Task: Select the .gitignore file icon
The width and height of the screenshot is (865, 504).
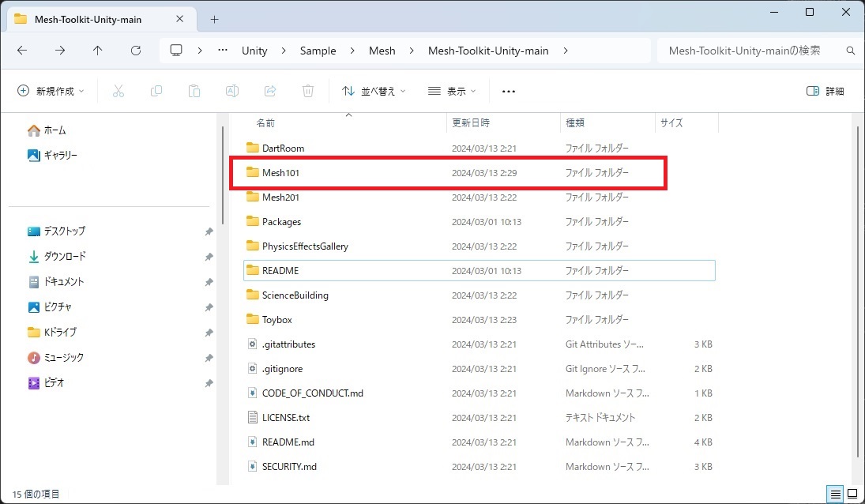Action: [x=252, y=369]
